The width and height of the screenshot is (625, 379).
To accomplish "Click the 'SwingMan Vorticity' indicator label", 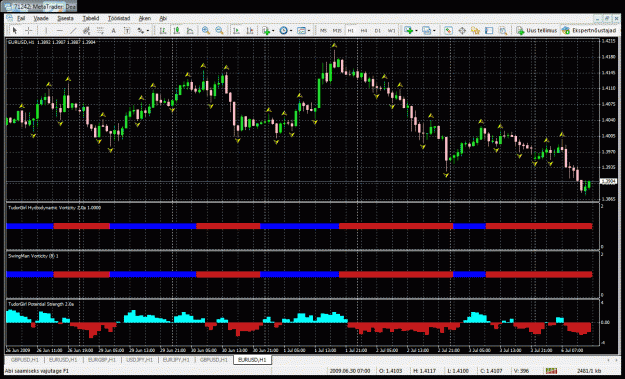I will click(x=33, y=256).
